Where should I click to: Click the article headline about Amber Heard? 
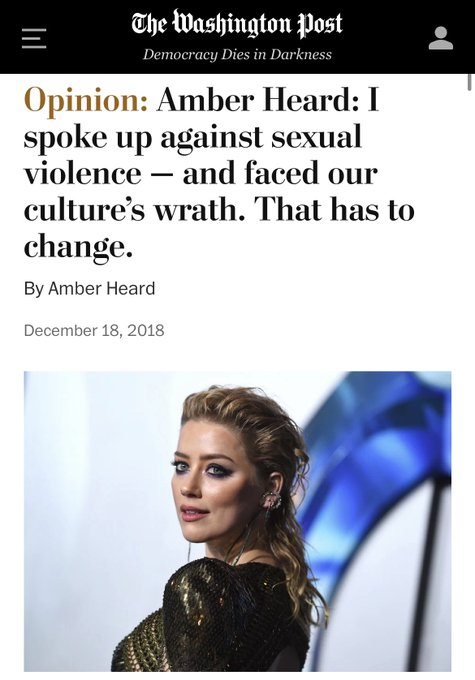(x=219, y=173)
